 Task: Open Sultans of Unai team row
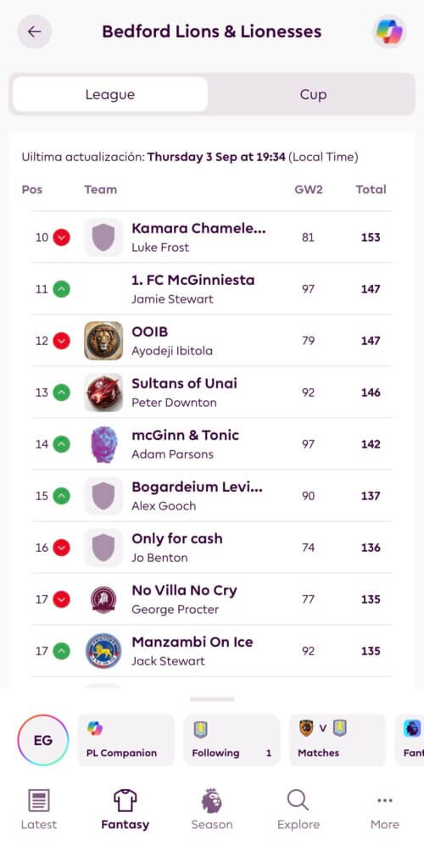pyautogui.click(x=212, y=392)
